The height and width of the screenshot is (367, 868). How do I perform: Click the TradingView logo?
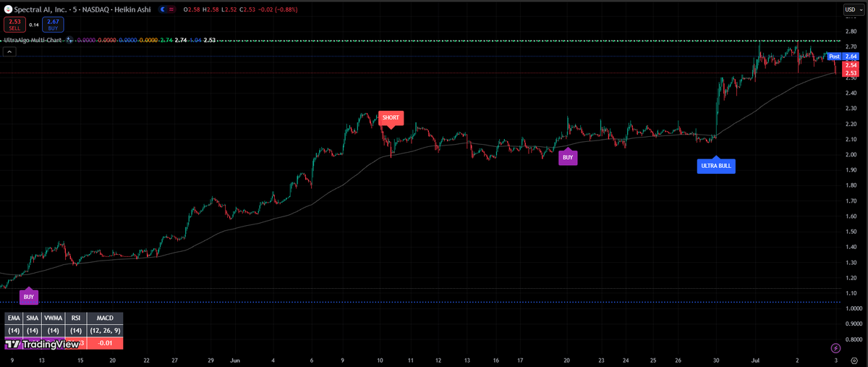(x=42, y=344)
